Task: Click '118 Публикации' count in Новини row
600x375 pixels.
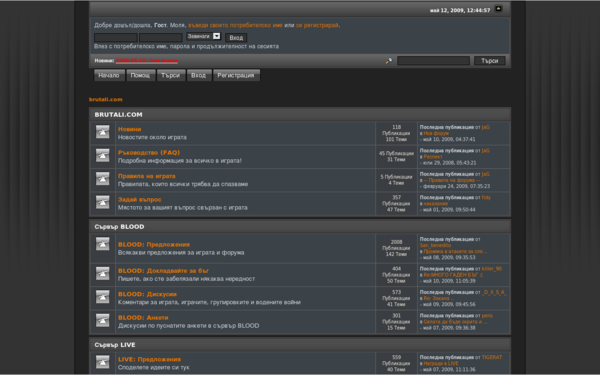Action: [x=396, y=130]
